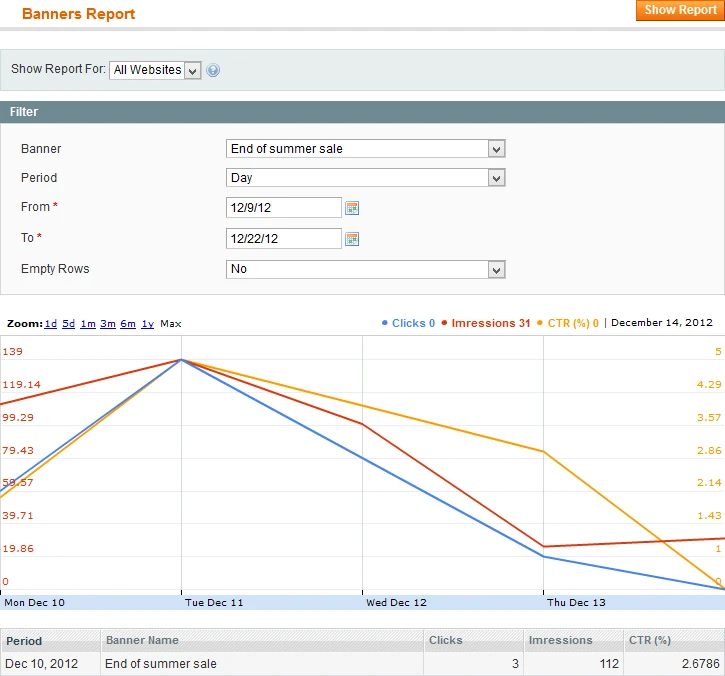Viewport: 725px width, 676px height.
Task: Open the help icon beside All Websites
Action: pyautogui.click(x=213, y=70)
